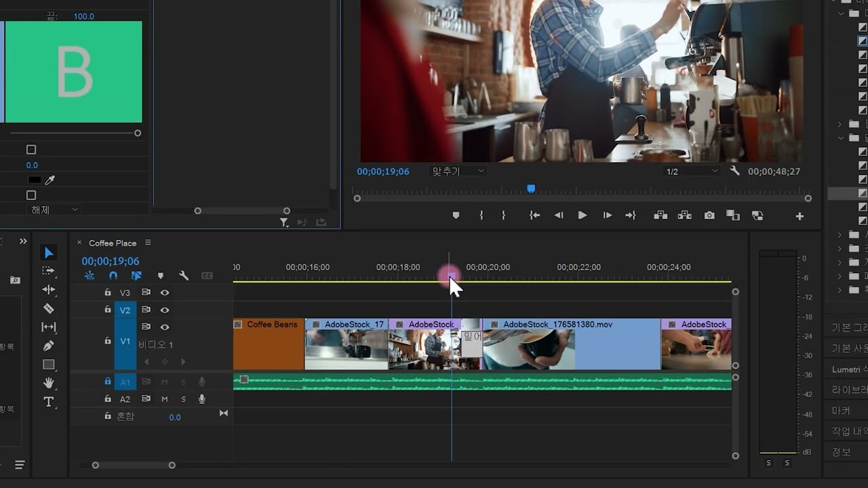The height and width of the screenshot is (488, 868).
Task: Activate the Ripple Edit tool
Action: pyautogui.click(x=48, y=289)
